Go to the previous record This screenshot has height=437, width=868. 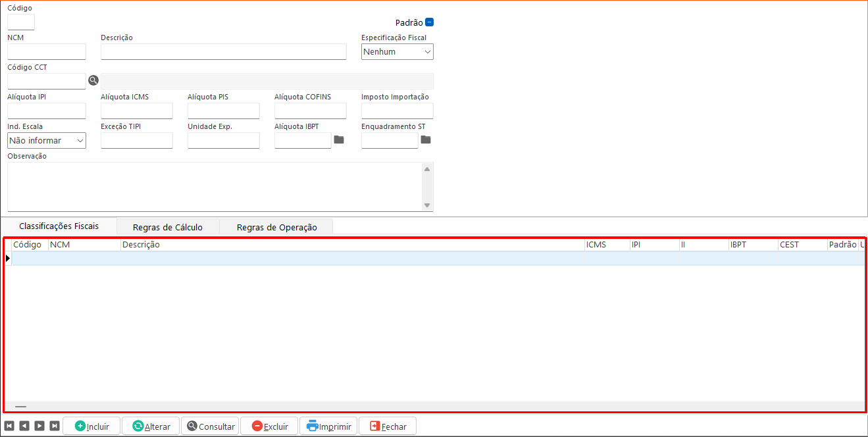24,426
